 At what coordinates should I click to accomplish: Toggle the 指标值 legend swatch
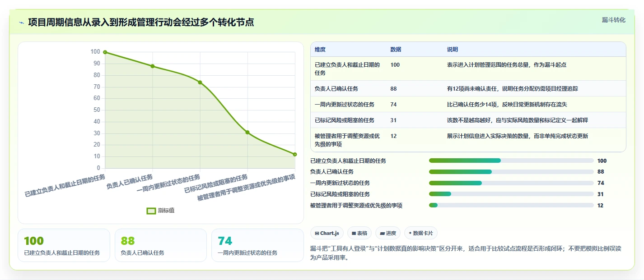151,211
